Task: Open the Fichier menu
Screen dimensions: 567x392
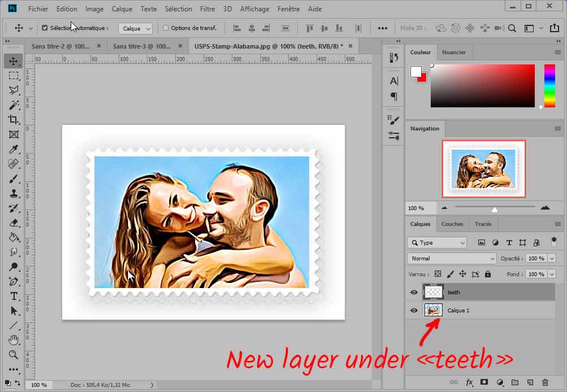Action: (38, 9)
